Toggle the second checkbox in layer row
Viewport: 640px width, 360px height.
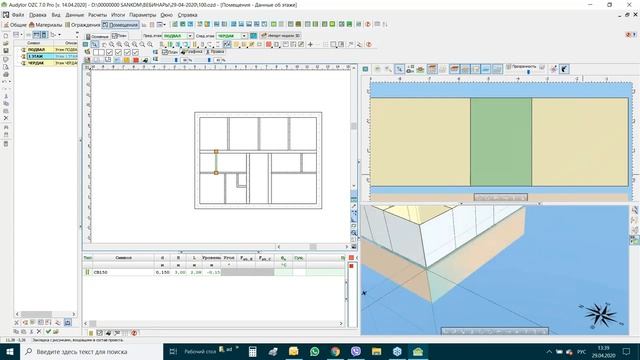(x=109, y=52)
